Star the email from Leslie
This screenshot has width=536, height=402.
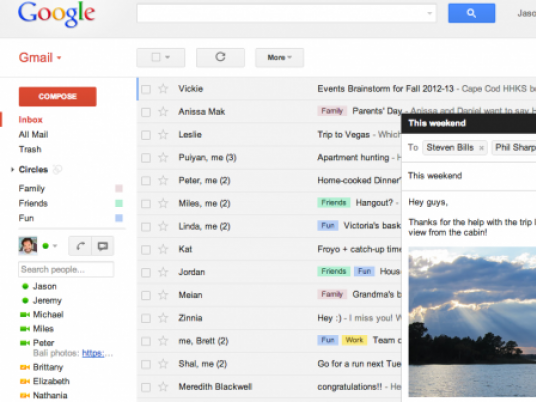coord(163,135)
